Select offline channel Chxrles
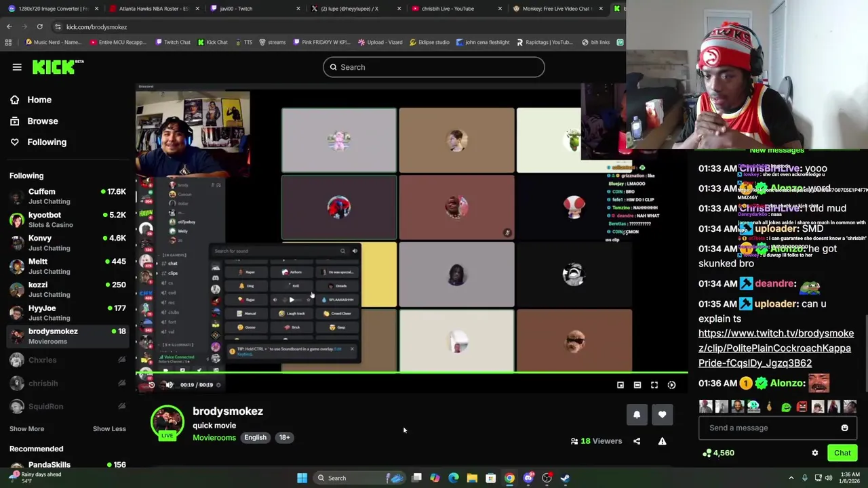Image resolution: width=868 pixels, height=488 pixels. (68, 360)
